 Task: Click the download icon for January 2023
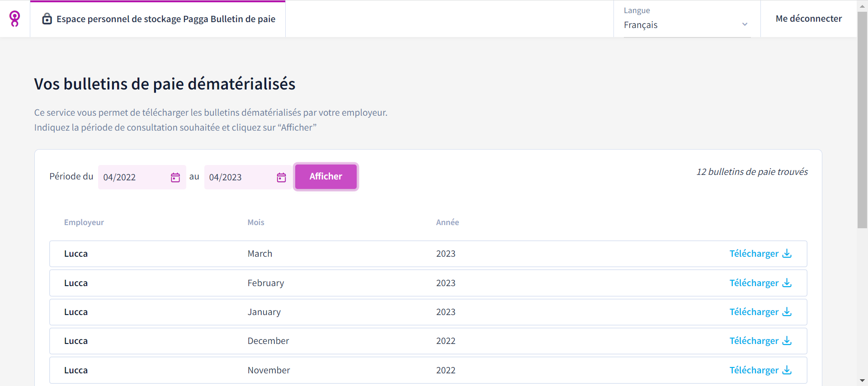coord(787,311)
